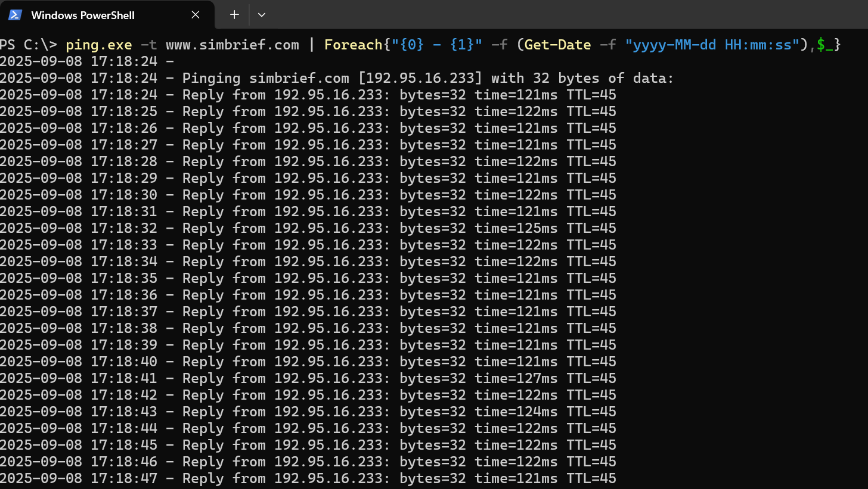Screen dimensions: 868x489
Task: Click the Foreach keyword in the command
Action: (x=353, y=45)
